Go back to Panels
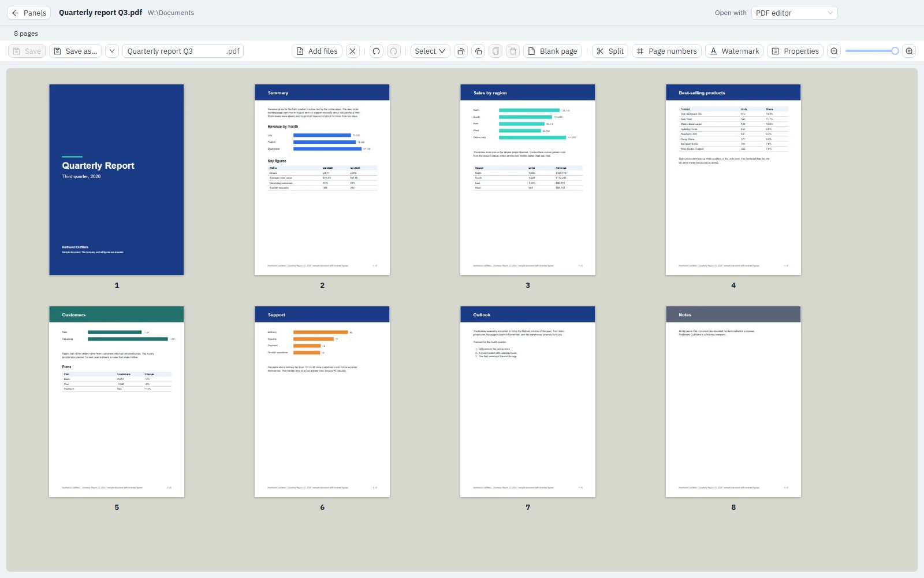Viewport: 924px width, 578px height. [29, 13]
